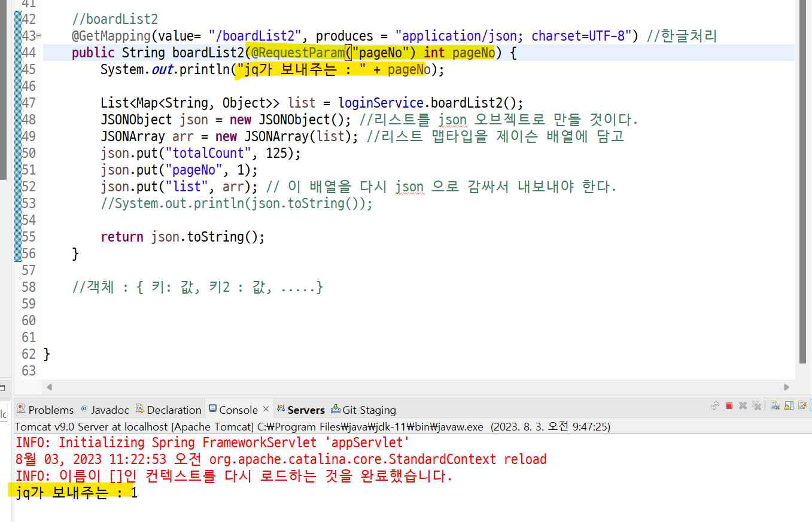Clear the console output
This screenshot has width=812, height=522.
pyautogui.click(x=775, y=405)
